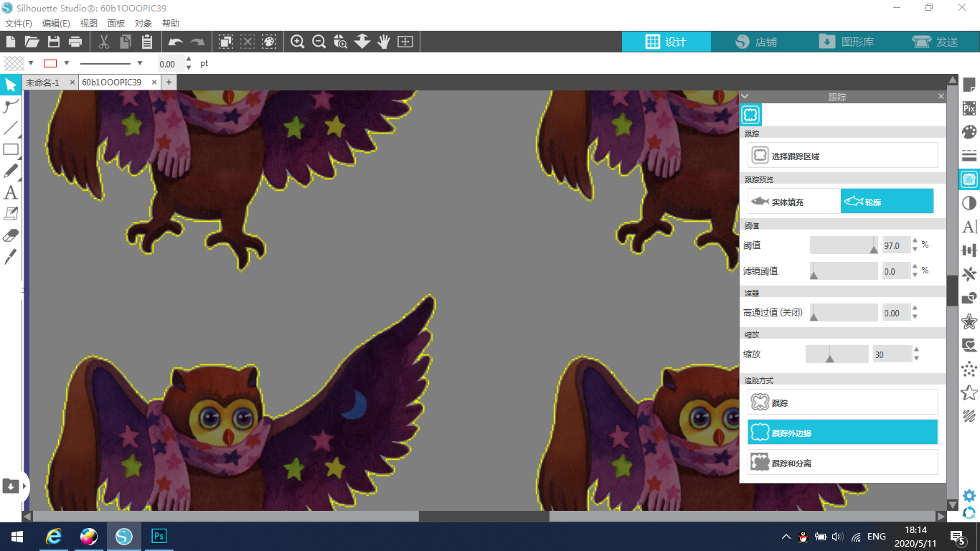Click 跟踪和分离 trace and detach button

point(843,463)
